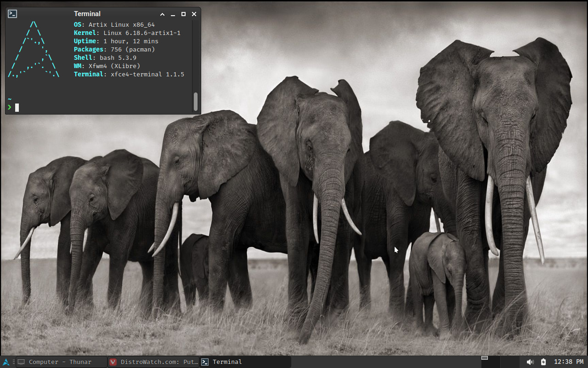Click the terminal window menu icon
The height and width of the screenshot is (368, 588).
[12, 14]
